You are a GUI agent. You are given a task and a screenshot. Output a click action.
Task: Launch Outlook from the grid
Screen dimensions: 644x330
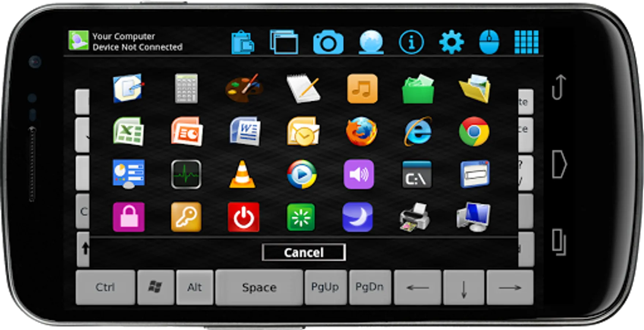303,131
